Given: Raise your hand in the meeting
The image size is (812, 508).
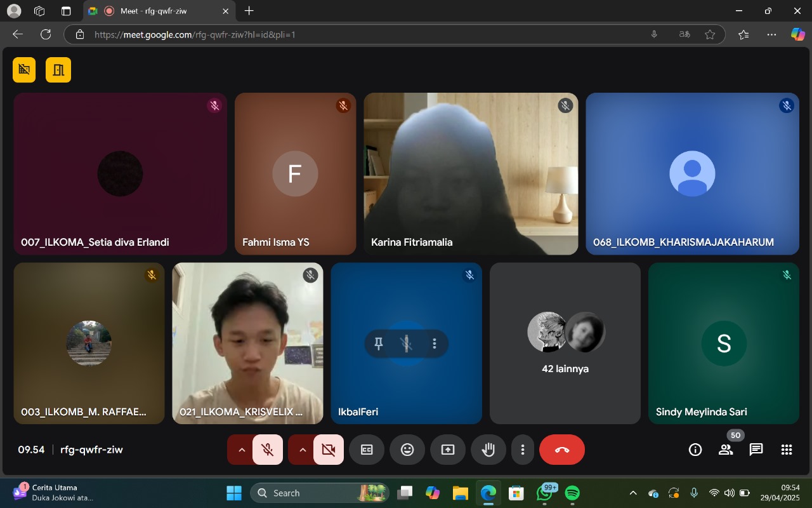Looking at the screenshot, I should 488,450.
